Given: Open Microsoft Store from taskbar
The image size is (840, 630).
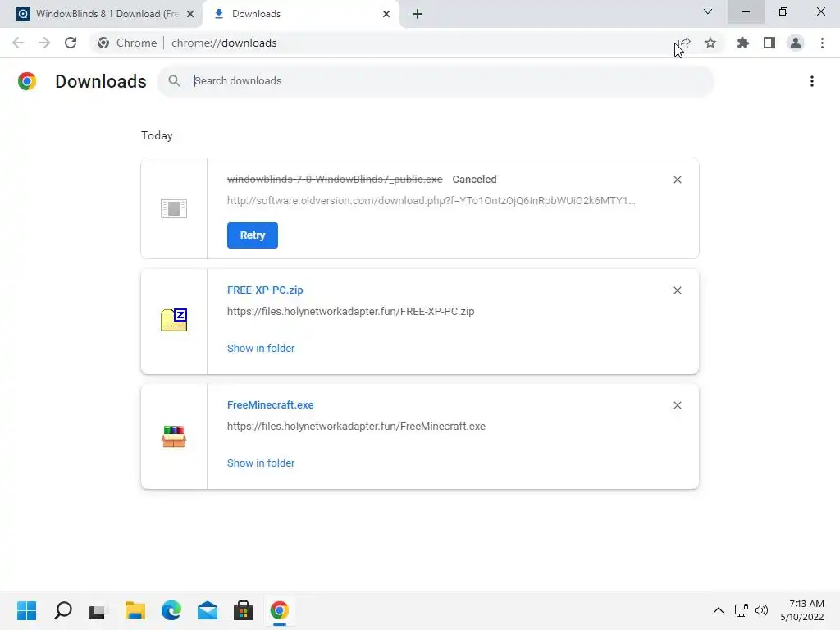Looking at the screenshot, I should [x=243, y=610].
